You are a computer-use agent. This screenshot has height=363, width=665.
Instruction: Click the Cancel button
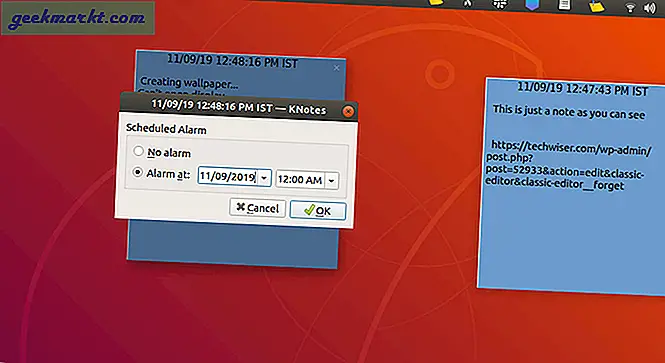coord(257,208)
